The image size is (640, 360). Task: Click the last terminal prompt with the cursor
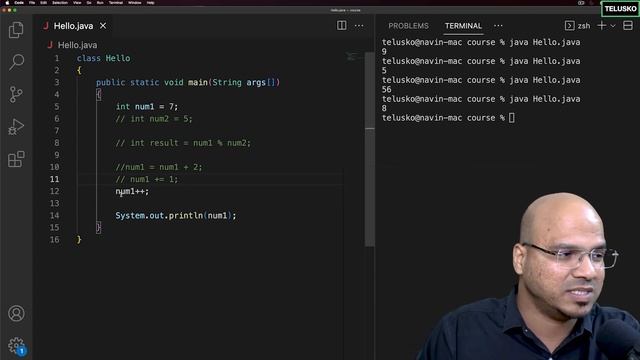pos(448,118)
